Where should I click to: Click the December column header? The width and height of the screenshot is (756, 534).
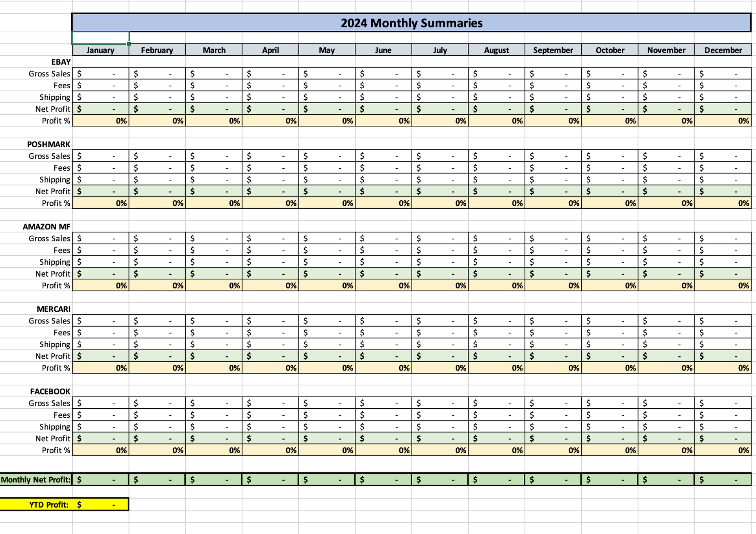coord(723,50)
